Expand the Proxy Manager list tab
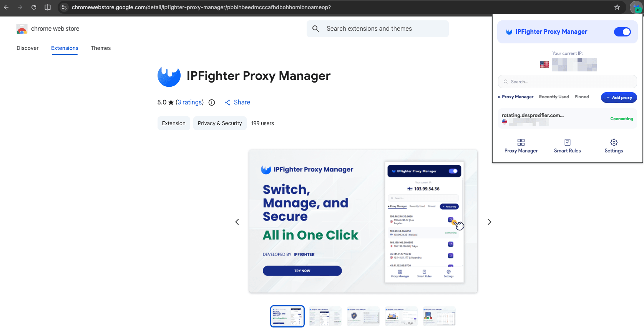This screenshot has height=334, width=644. coord(516,97)
